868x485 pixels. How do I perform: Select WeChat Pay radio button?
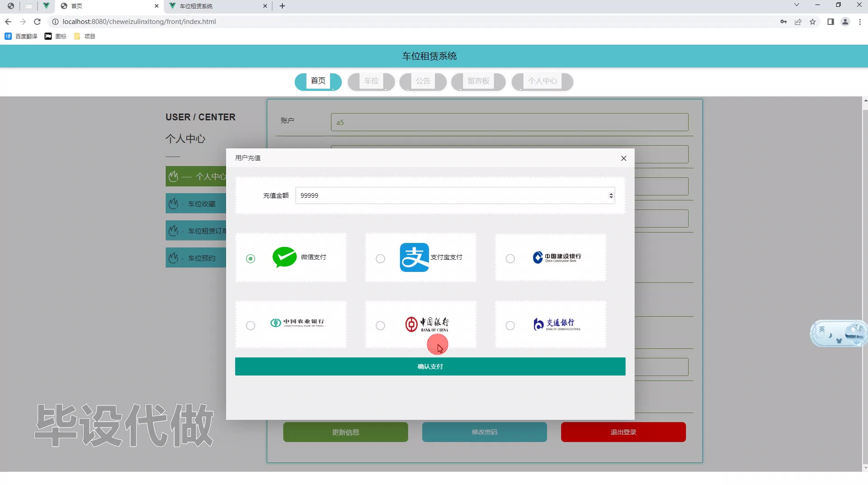point(250,258)
